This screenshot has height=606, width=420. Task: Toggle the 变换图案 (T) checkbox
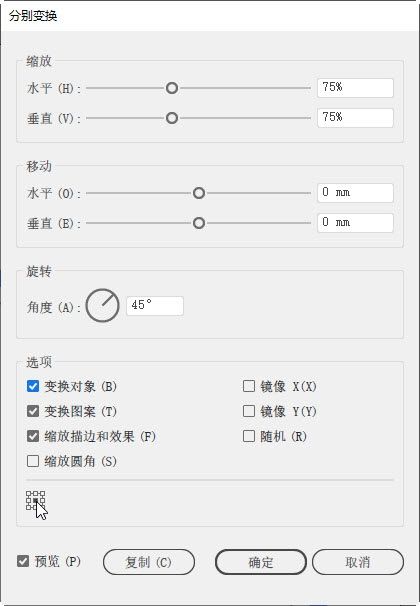point(33,411)
